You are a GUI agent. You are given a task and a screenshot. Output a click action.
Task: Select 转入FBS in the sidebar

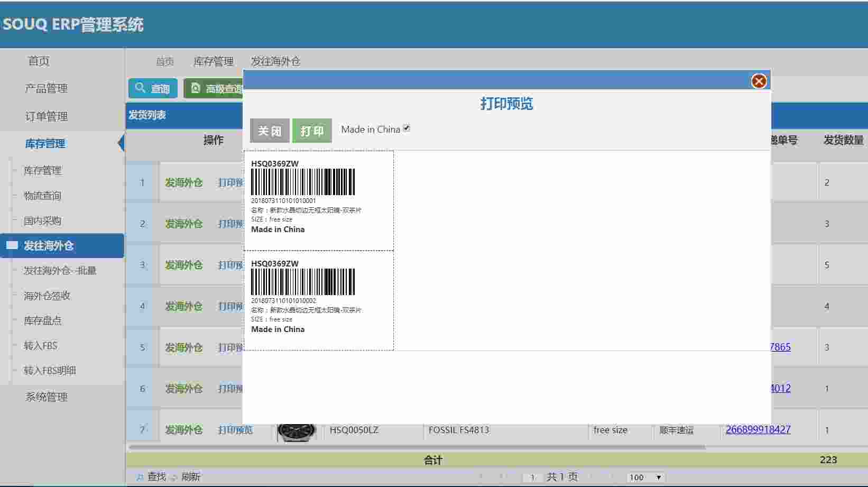pyautogui.click(x=41, y=345)
